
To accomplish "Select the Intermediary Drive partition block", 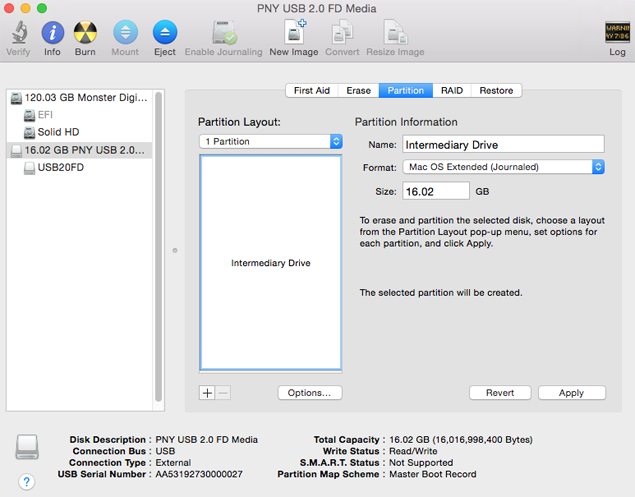I will [271, 262].
